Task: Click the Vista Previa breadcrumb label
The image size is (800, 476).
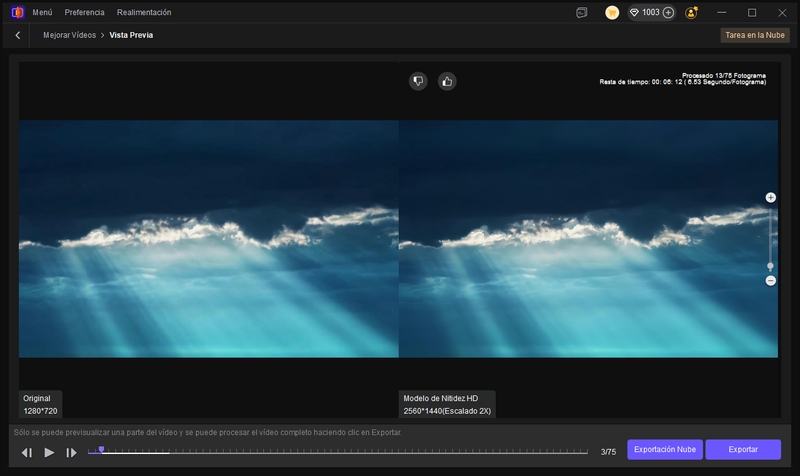Action: click(x=131, y=35)
